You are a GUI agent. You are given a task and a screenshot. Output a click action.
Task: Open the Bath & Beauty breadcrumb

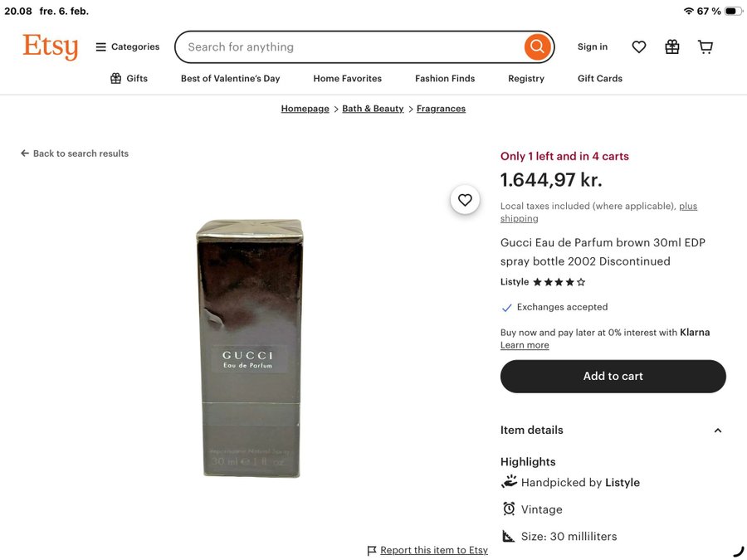[x=373, y=109]
